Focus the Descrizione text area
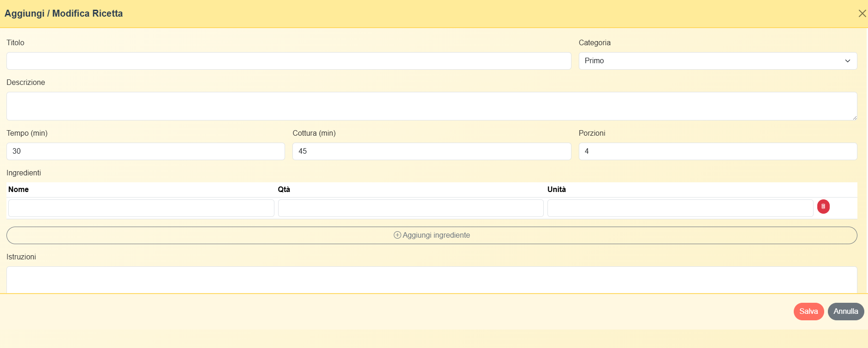The width and height of the screenshot is (868, 348). click(431, 106)
